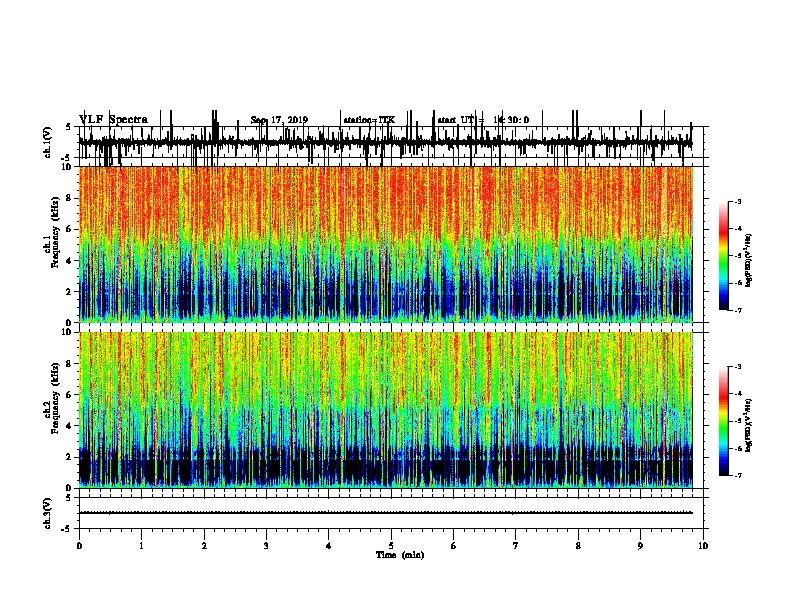Click tick label "7" on the Time axis
The image size is (792, 612).
[516, 546]
